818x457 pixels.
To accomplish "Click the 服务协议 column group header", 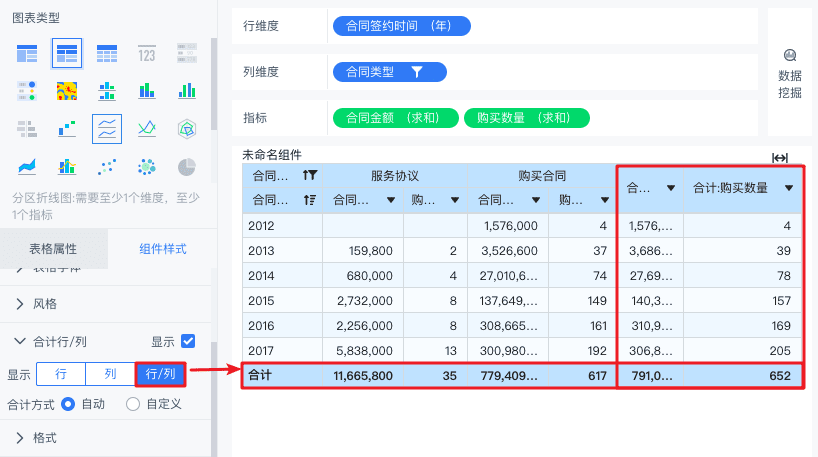I will [x=395, y=176].
